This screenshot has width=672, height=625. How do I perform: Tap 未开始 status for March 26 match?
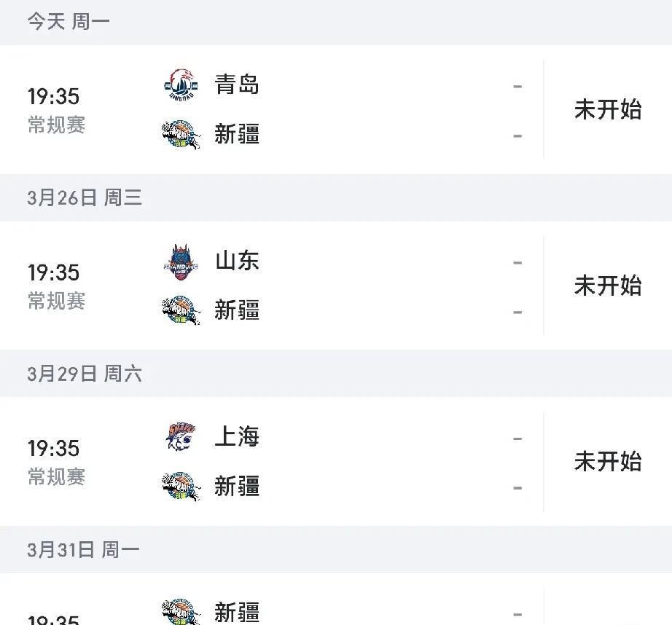click(x=608, y=286)
